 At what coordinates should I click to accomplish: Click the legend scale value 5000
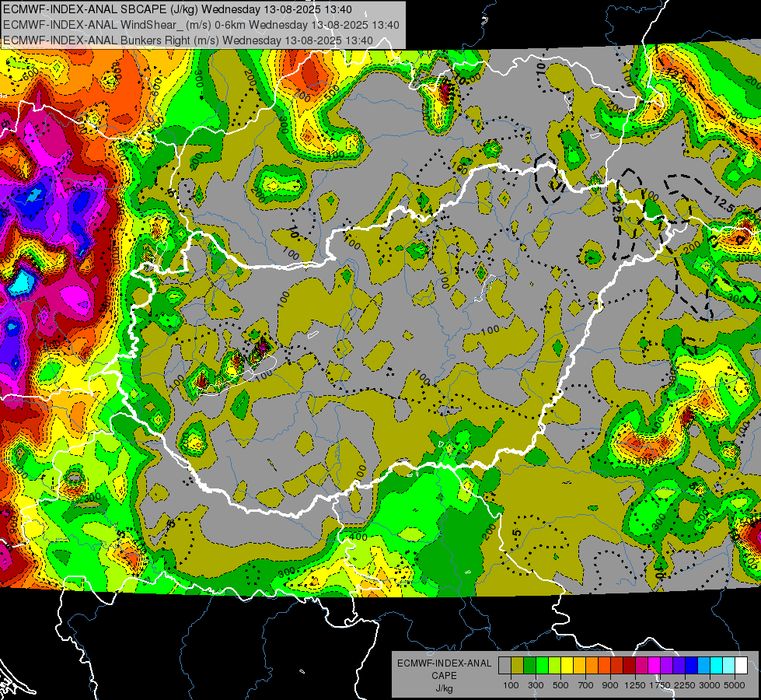[735, 685]
